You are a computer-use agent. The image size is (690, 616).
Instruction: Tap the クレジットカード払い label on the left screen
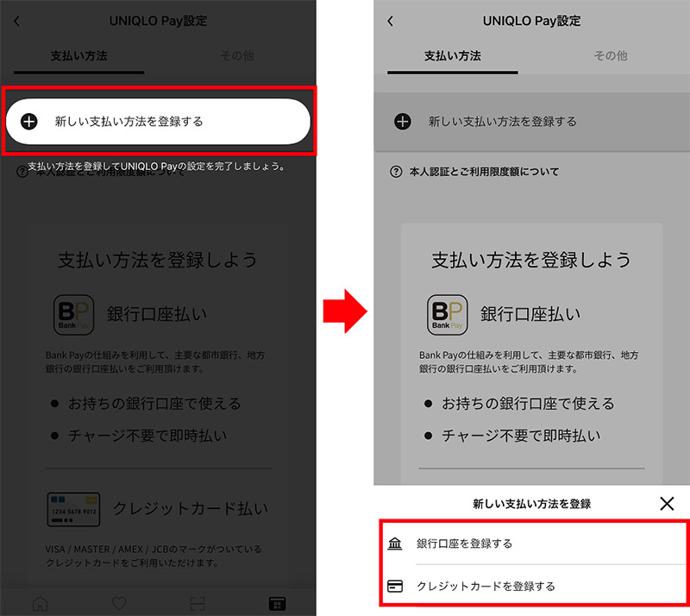(x=191, y=509)
